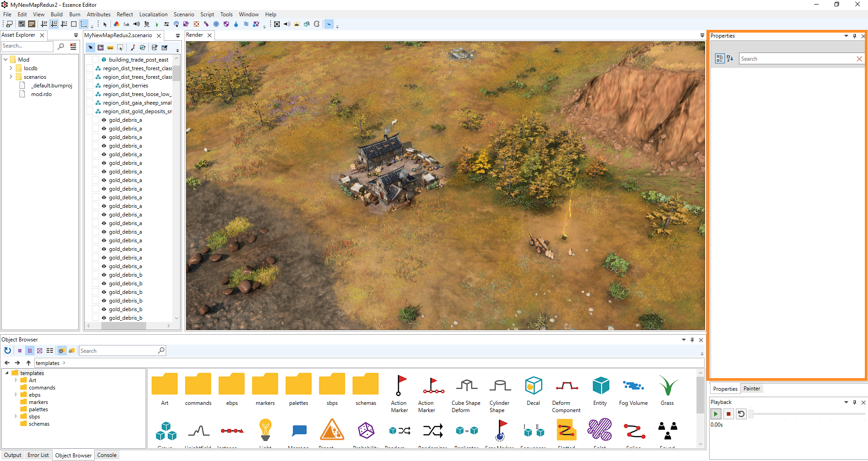Select the XZ axis alignment tool
Screen dimensions: 868x461
(x=54, y=24)
